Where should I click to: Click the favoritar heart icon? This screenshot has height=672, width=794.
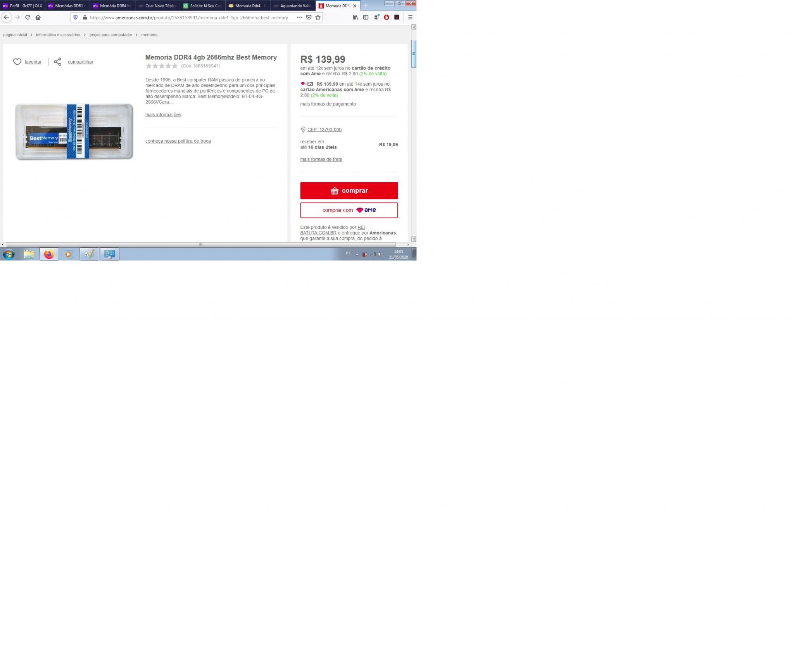[17, 62]
